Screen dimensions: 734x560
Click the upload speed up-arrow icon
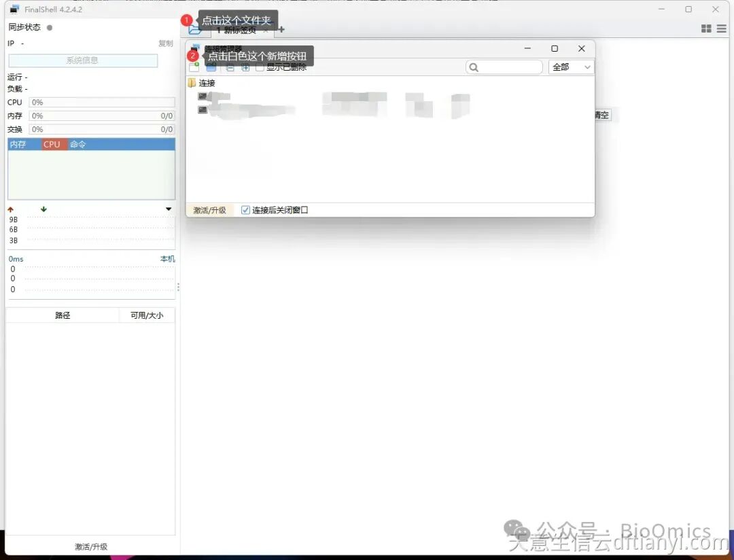[10, 209]
